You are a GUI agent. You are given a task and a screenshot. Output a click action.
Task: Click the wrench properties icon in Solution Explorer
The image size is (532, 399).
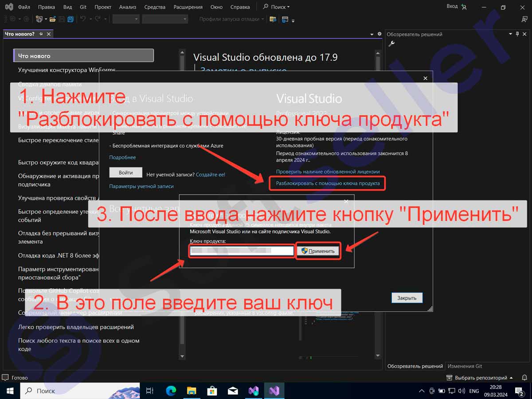(391, 43)
